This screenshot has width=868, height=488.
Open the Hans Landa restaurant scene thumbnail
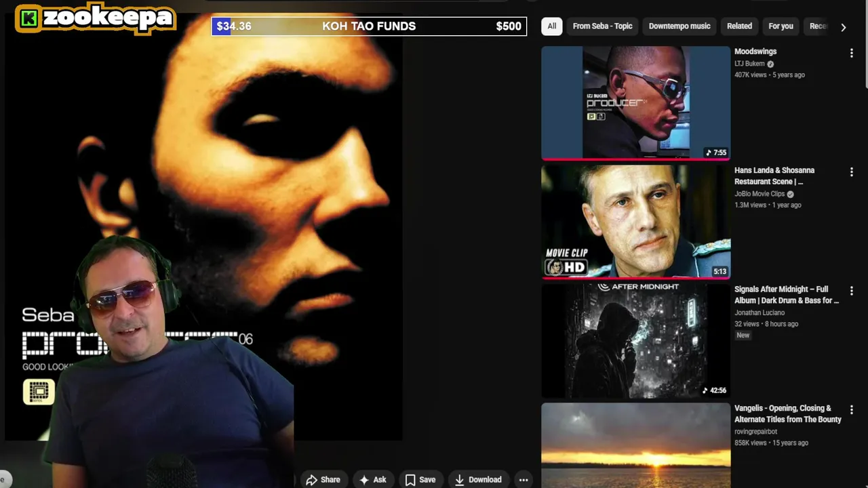635,222
